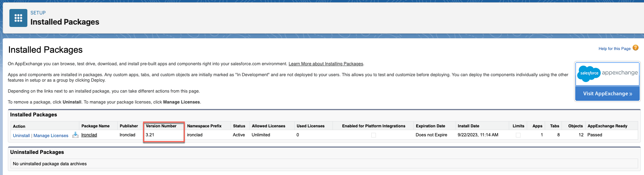This screenshot has height=175, width=644.
Task: Click the Objects count 12
Action: coord(581,135)
